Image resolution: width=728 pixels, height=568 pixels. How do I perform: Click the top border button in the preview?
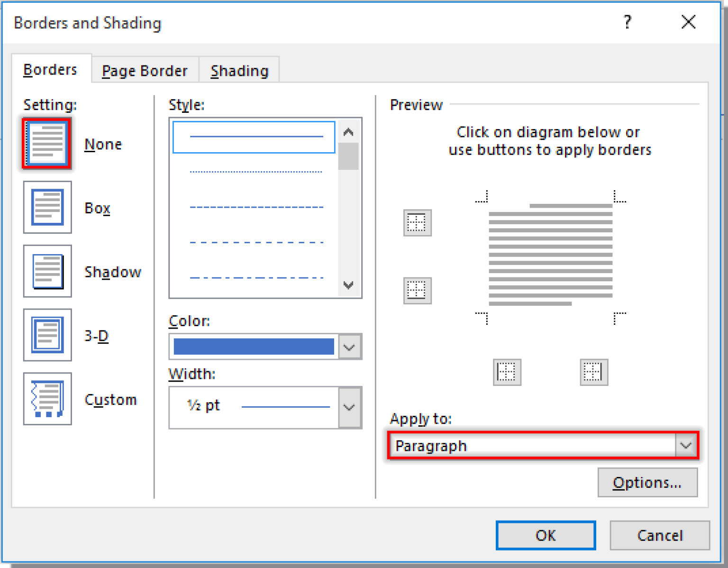(x=417, y=223)
